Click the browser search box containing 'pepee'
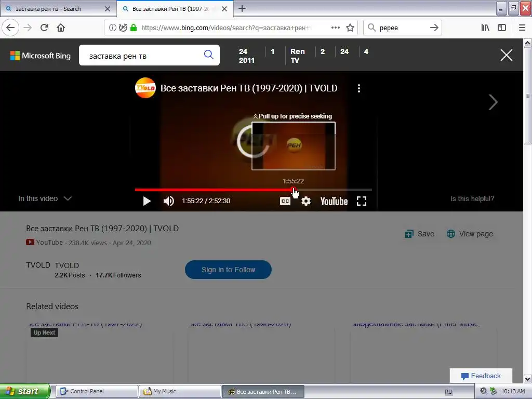 point(402,28)
